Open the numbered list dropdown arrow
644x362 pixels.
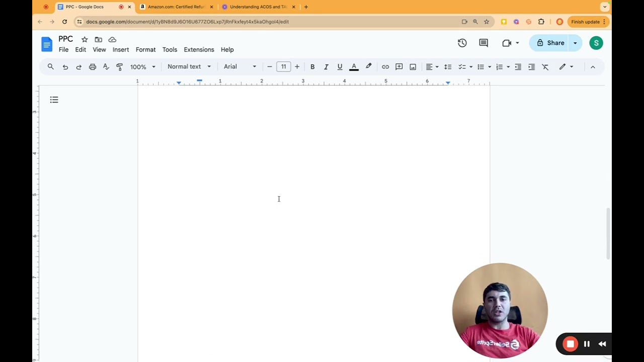(x=508, y=66)
